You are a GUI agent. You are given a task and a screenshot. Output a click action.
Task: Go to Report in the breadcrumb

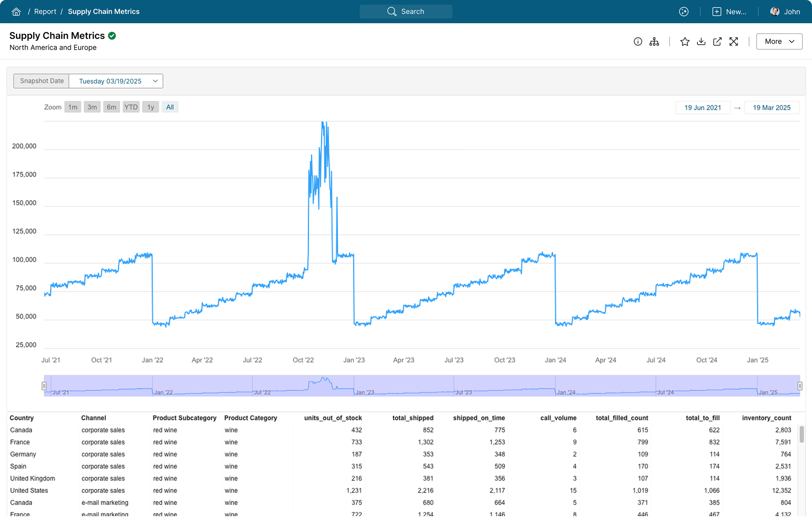click(x=45, y=11)
